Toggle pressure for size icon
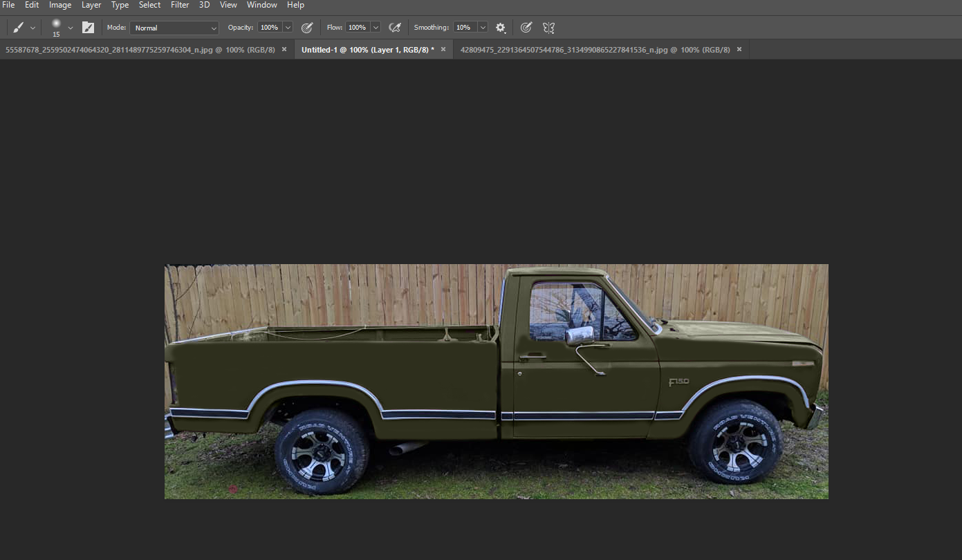The image size is (962, 560). [x=526, y=28]
